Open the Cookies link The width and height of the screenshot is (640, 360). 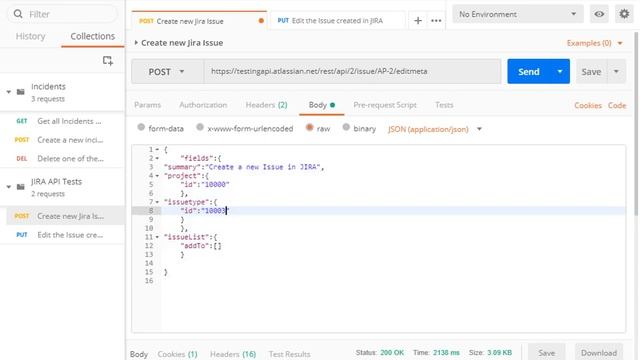[x=588, y=105]
